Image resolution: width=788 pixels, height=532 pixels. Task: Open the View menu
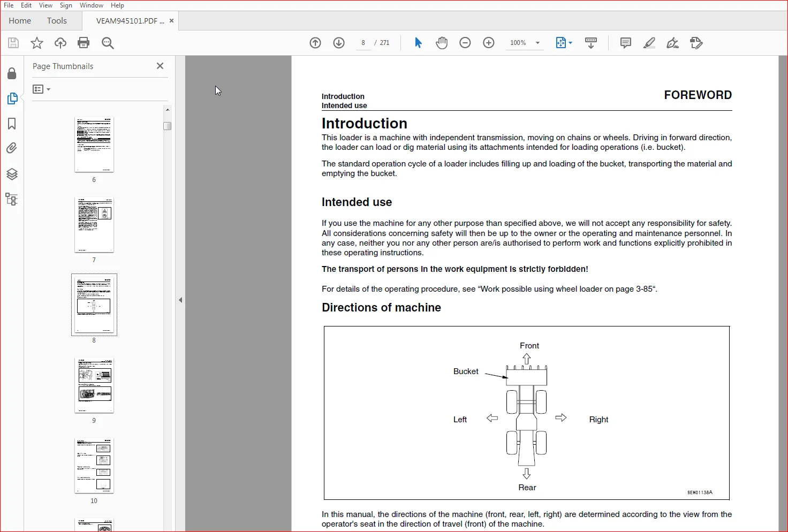[x=46, y=5]
